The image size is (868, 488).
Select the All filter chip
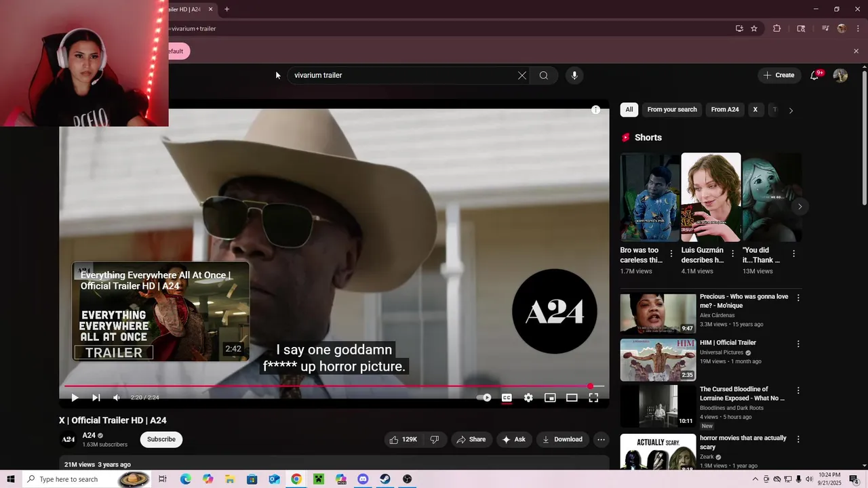click(x=629, y=110)
